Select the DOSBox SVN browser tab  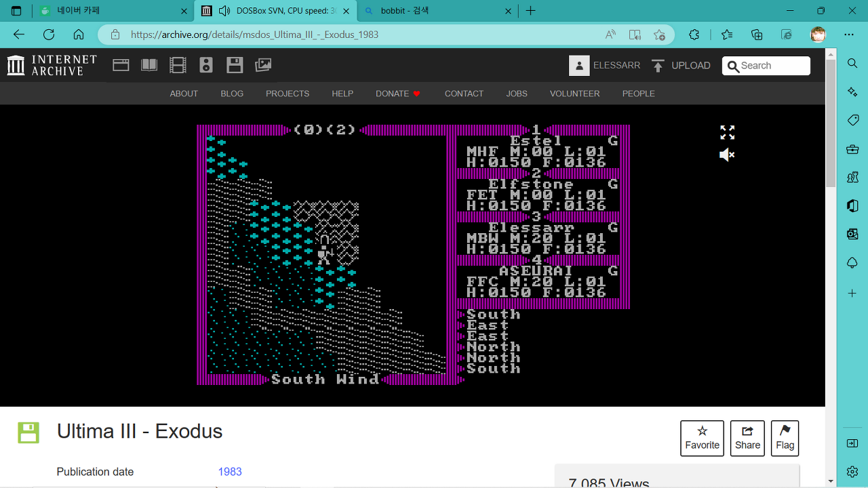[x=275, y=11]
